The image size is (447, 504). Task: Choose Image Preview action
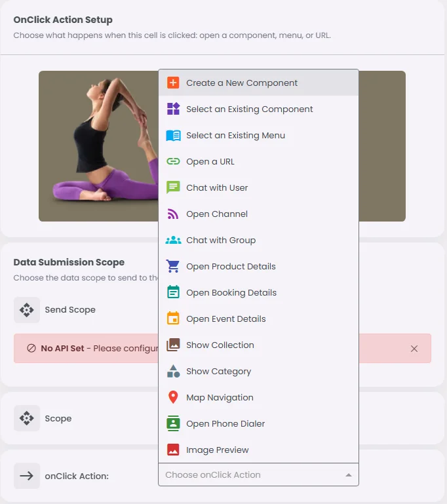coord(258,450)
